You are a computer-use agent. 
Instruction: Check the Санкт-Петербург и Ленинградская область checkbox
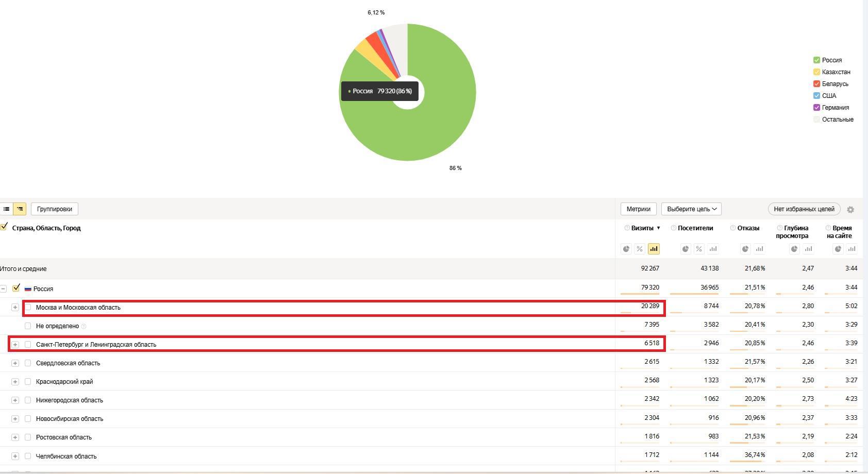[28, 345]
